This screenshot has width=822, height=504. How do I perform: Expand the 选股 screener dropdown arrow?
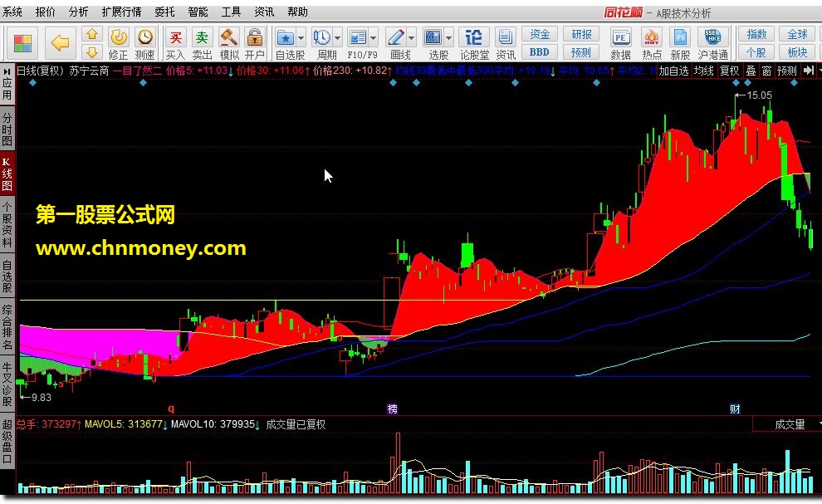(x=448, y=37)
